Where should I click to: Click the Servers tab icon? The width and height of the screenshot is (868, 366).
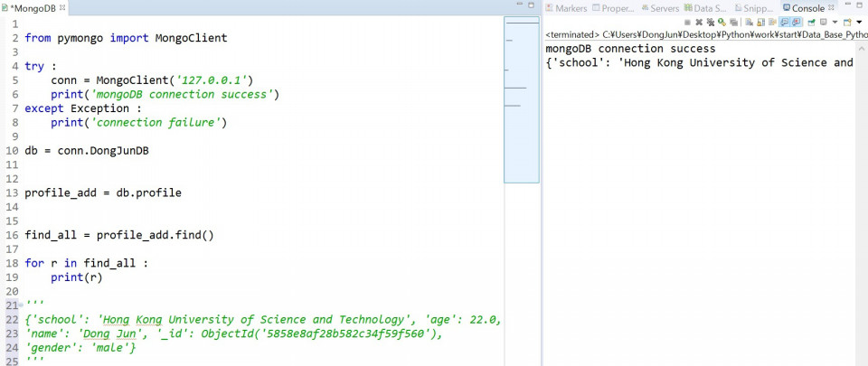click(645, 8)
